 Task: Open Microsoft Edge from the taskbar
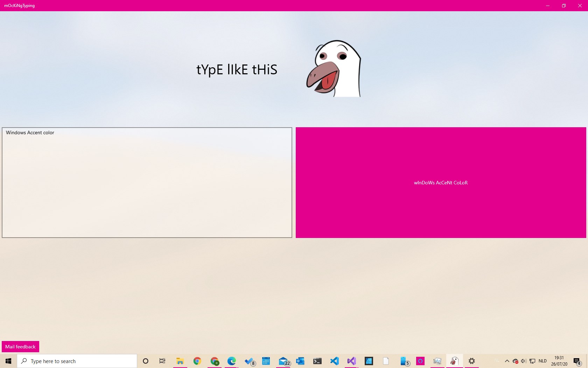(x=232, y=361)
